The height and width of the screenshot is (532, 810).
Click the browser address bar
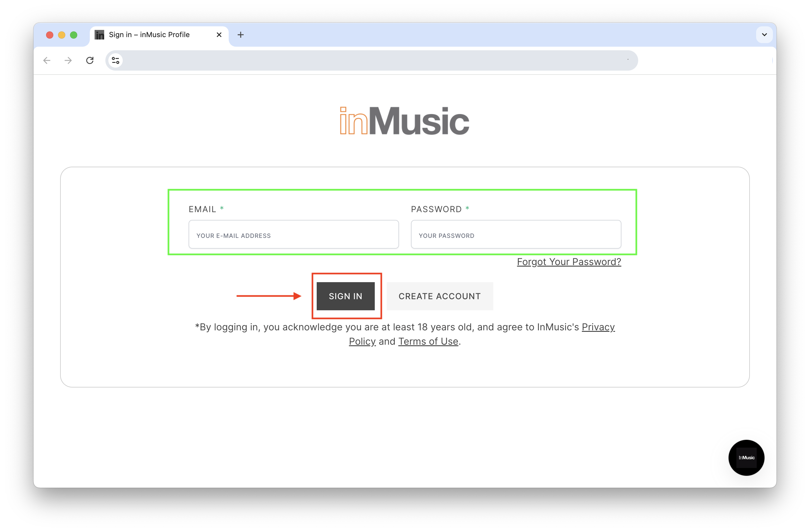pyautogui.click(x=371, y=60)
